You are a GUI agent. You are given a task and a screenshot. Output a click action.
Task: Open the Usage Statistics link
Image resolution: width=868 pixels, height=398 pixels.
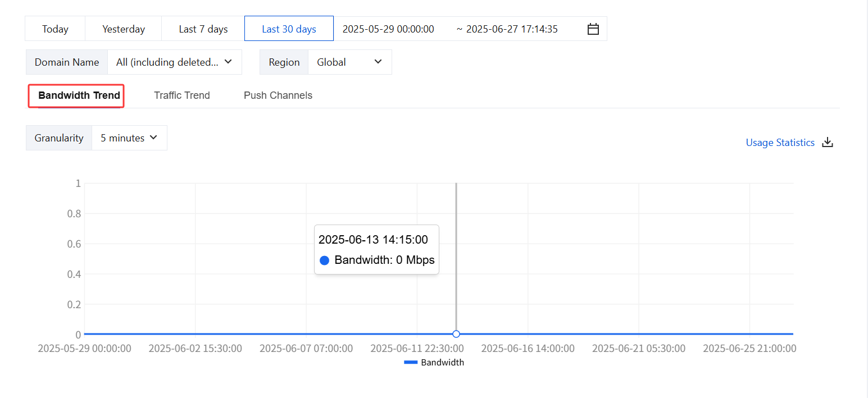[780, 143]
